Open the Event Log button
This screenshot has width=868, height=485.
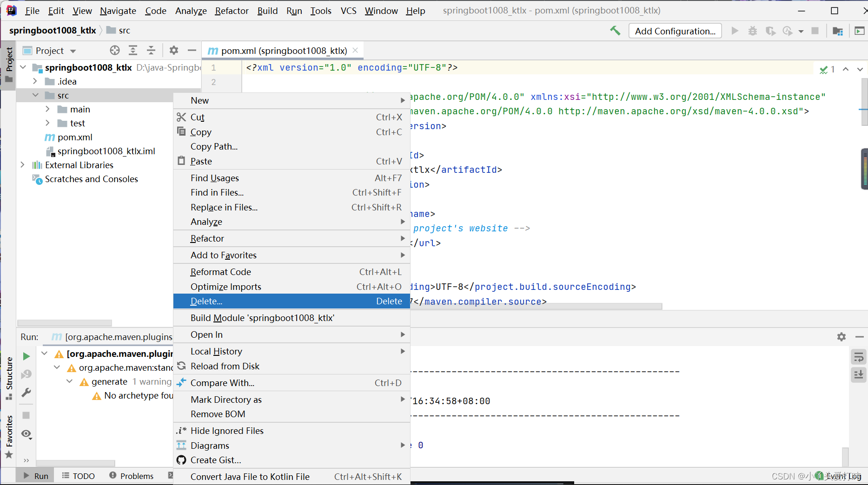838,476
